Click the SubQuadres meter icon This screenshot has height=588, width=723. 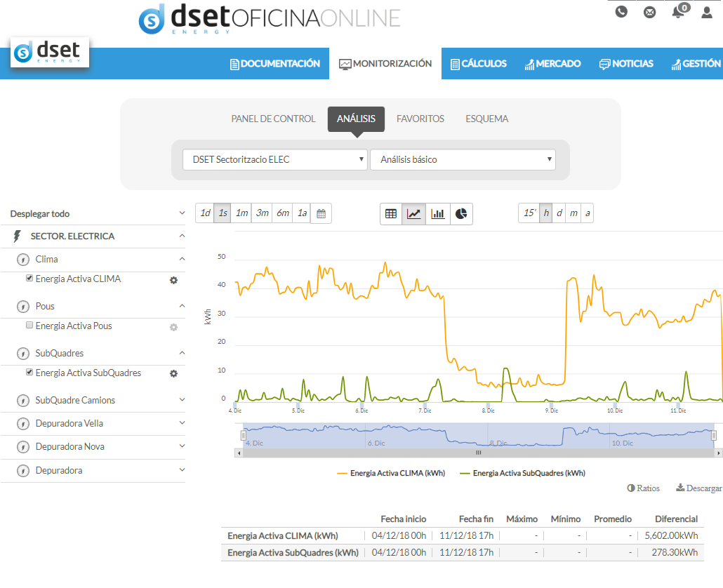pyautogui.click(x=23, y=354)
